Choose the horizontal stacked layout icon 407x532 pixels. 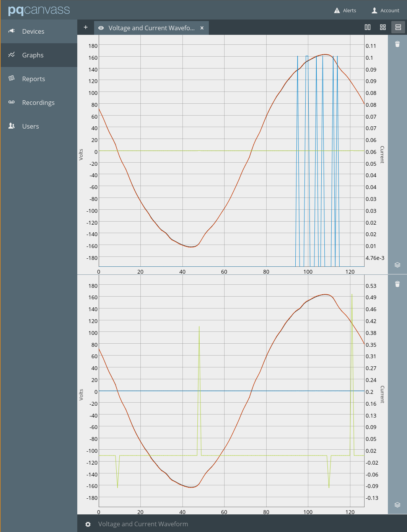click(x=398, y=27)
